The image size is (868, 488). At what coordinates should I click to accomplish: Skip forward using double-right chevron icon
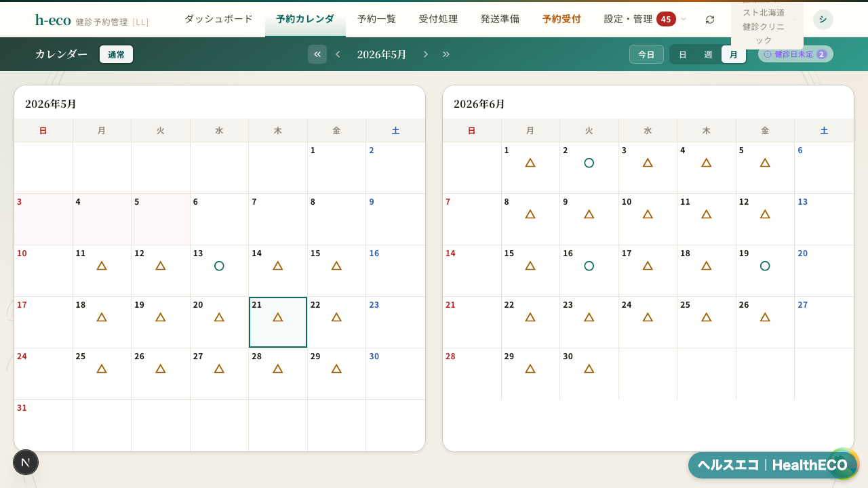[446, 54]
